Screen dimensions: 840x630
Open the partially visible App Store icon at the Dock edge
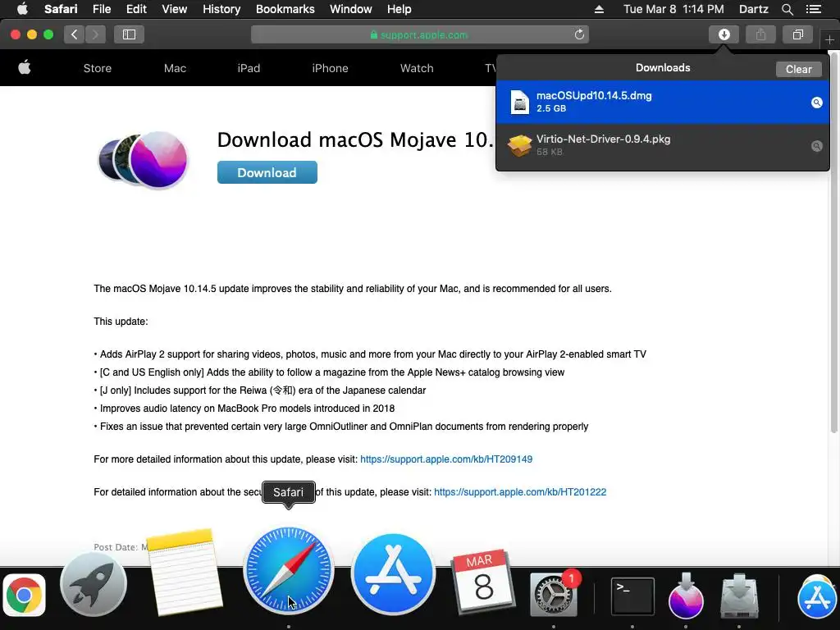(818, 596)
